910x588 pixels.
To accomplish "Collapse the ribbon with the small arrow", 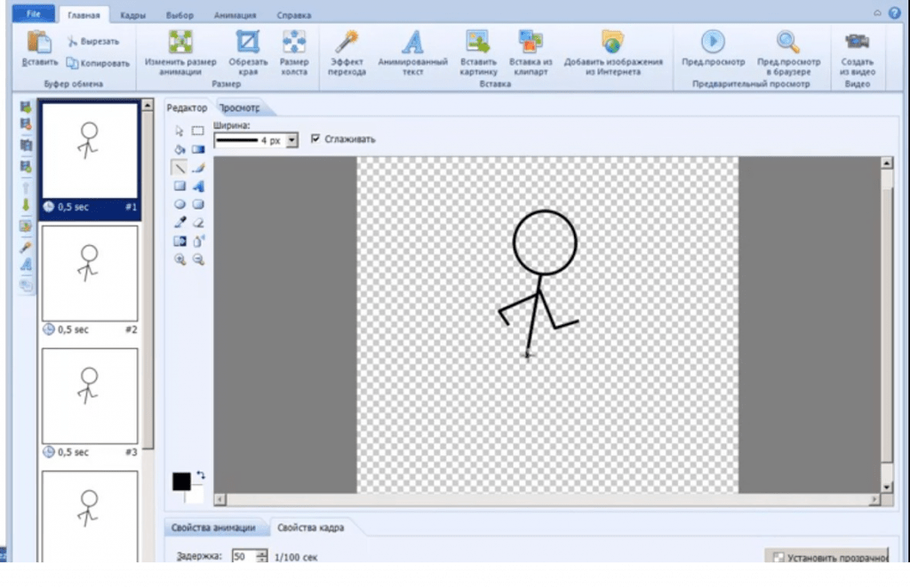I will tap(877, 12).
